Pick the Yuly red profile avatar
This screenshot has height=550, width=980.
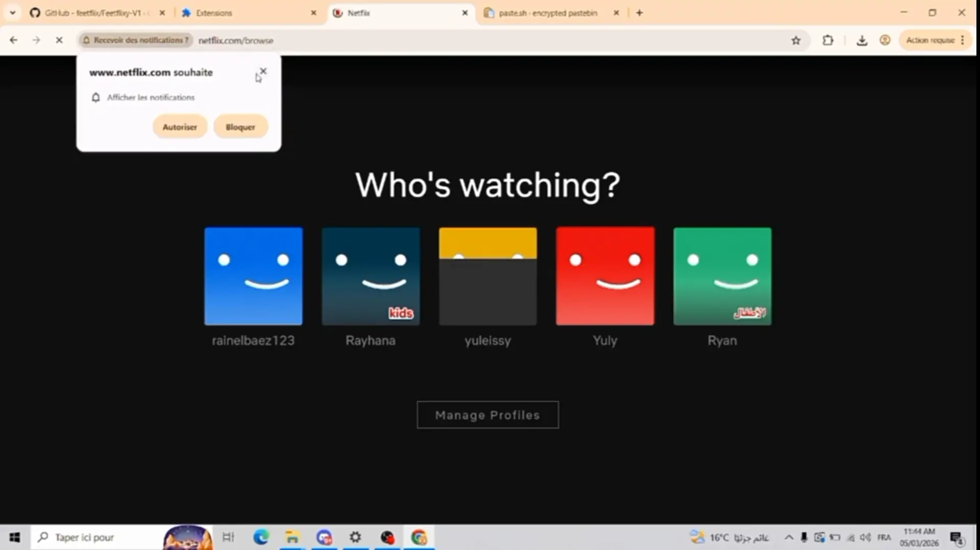click(605, 276)
